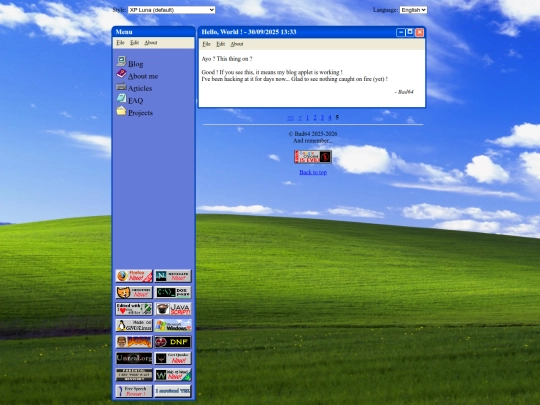This screenshot has height=405, width=540.
Task: Open Edit menu in the Menu window
Action: [134, 43]
